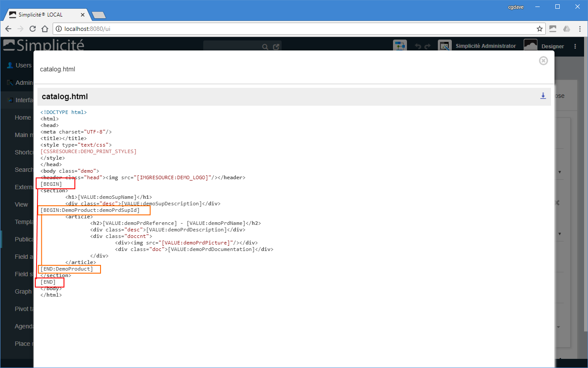Screen dimensions: 588x368
Task: Open the module diagram icon in header
Action: click(400, 46)
